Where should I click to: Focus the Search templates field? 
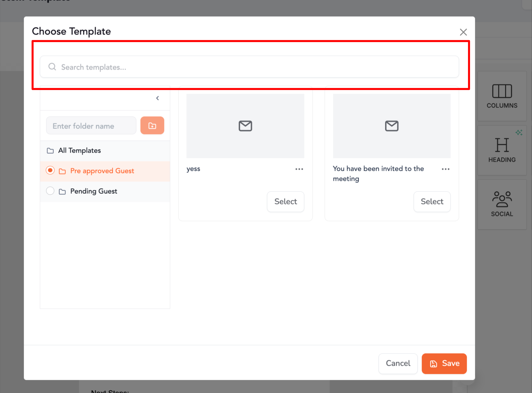[x=251, y=67]
